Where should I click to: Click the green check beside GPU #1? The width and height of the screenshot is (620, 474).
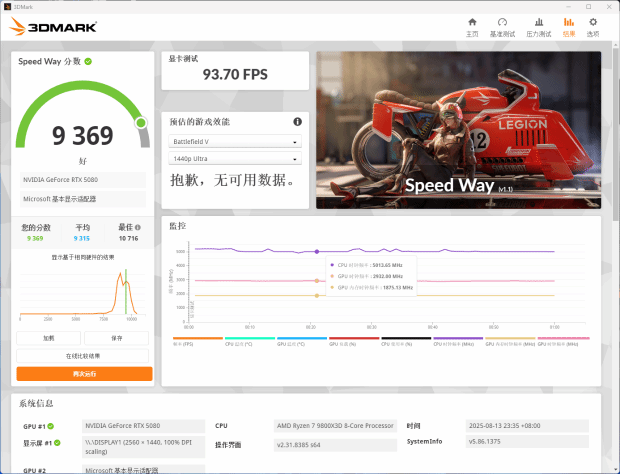coord(51,426)
